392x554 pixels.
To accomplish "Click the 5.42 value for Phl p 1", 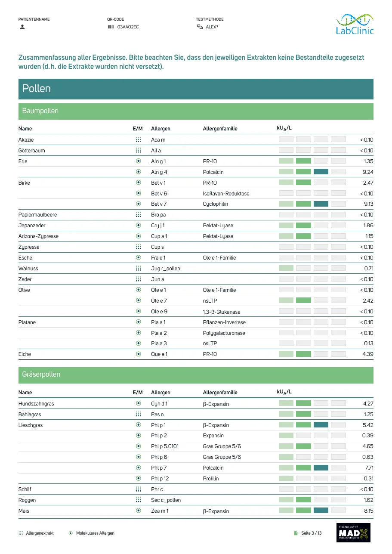I will 368,425.
